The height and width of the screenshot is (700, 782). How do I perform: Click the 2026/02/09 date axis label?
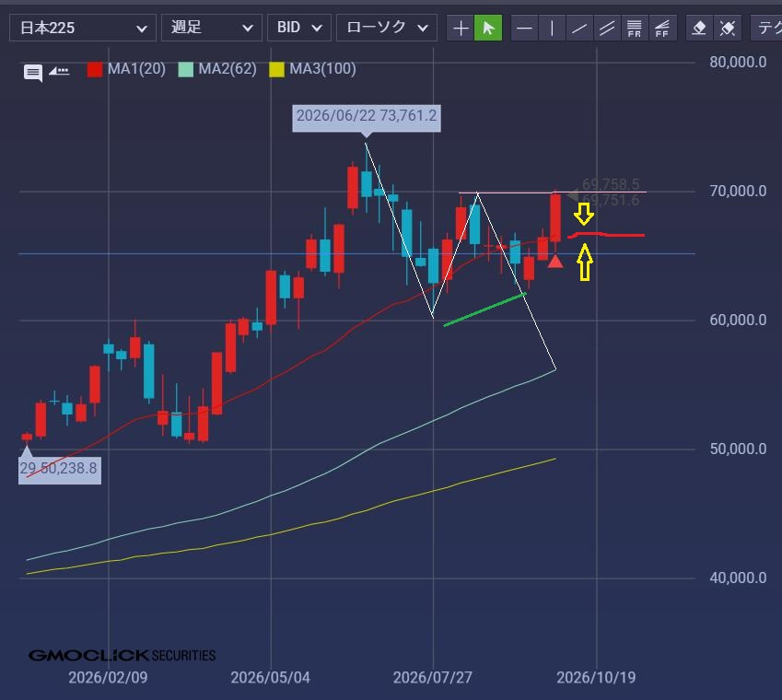(108, 678)
